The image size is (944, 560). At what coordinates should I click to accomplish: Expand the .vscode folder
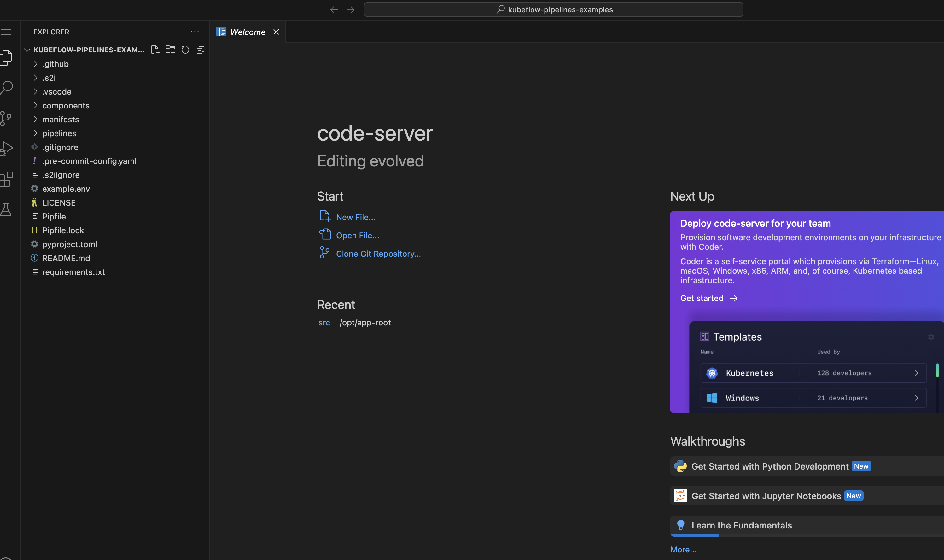(56, 92)
